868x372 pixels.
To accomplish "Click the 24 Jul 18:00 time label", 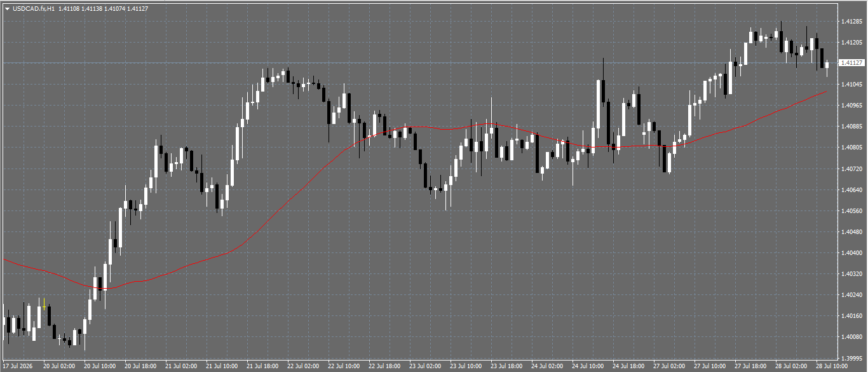I will [628, 367].
